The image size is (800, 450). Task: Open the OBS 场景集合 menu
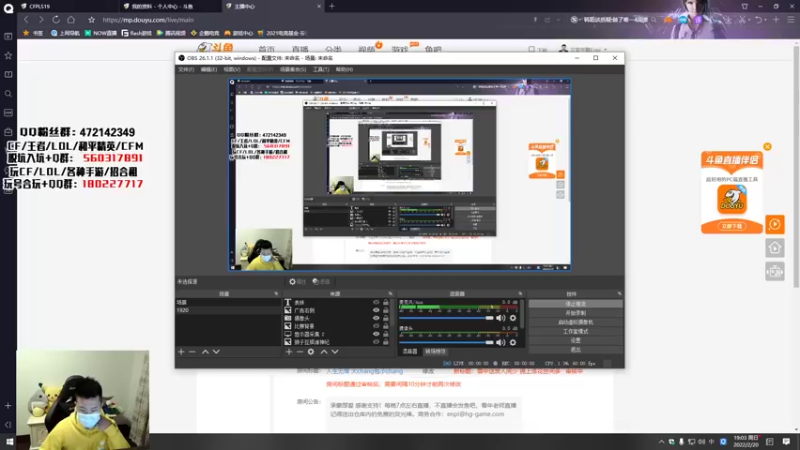[293, 69]
